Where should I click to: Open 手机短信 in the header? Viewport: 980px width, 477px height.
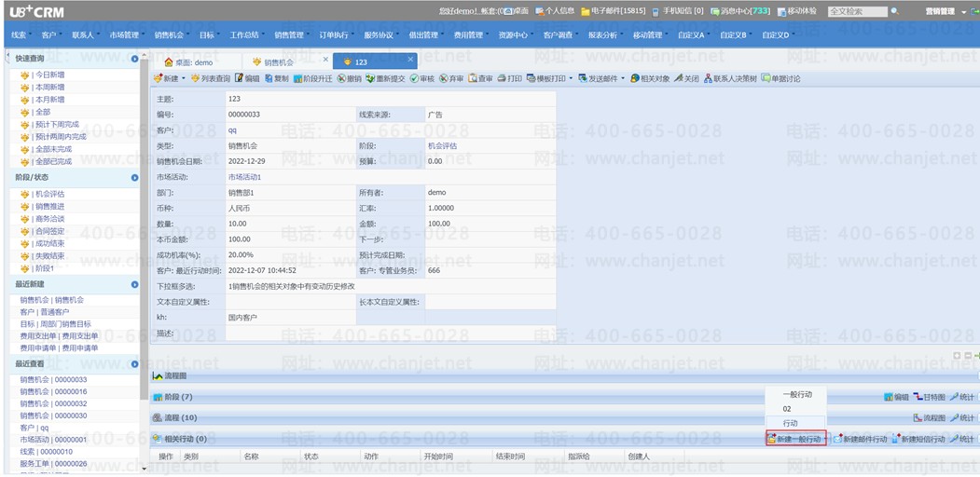click(678, 11)
